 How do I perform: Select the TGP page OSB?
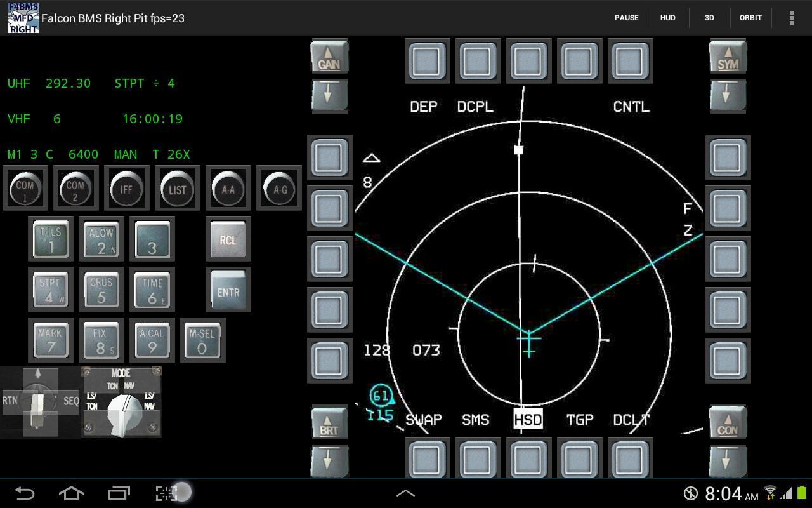tap(579, 457)
